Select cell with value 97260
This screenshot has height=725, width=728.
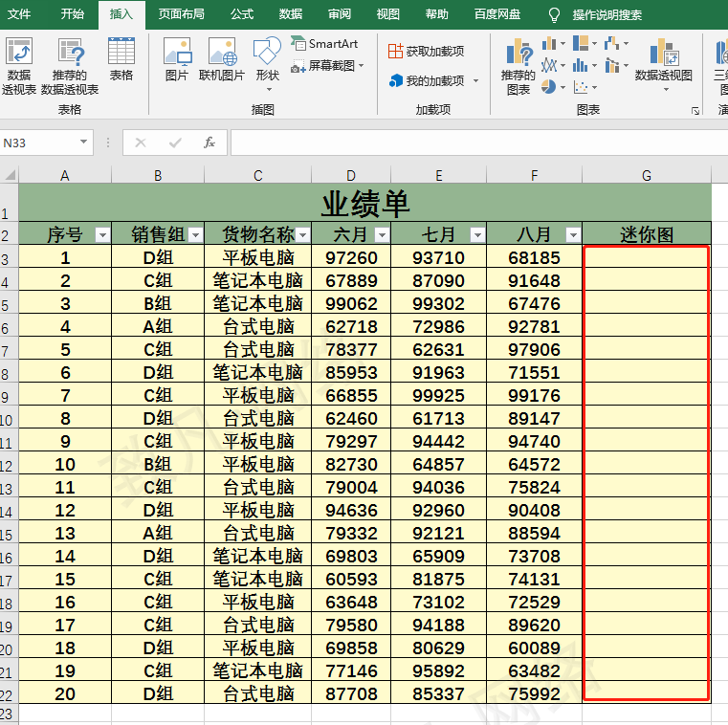(x=351, y=257)
